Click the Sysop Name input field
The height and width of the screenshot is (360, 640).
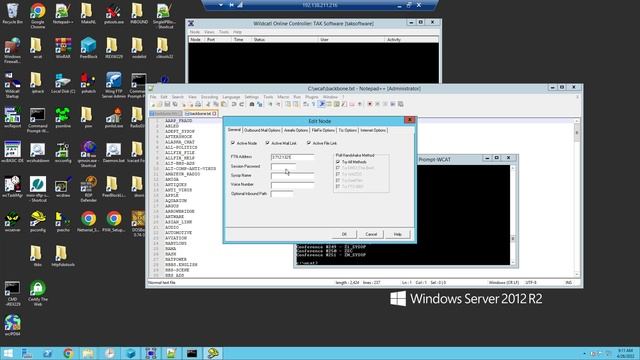(x=292, y=176)
